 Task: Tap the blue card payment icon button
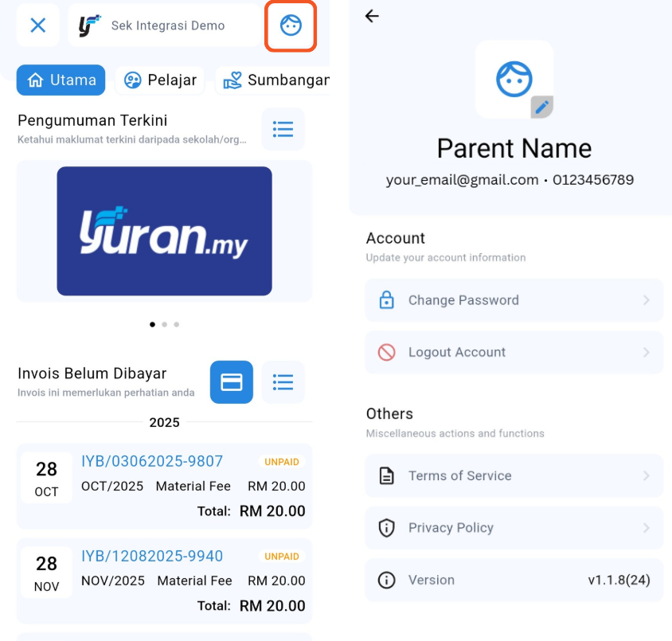[x=232, y=381]
